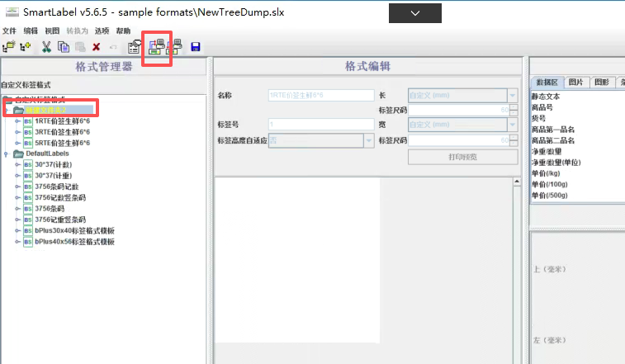625x364 pixels.
Task: Open the 文件 menu
Action: point(9,31)
